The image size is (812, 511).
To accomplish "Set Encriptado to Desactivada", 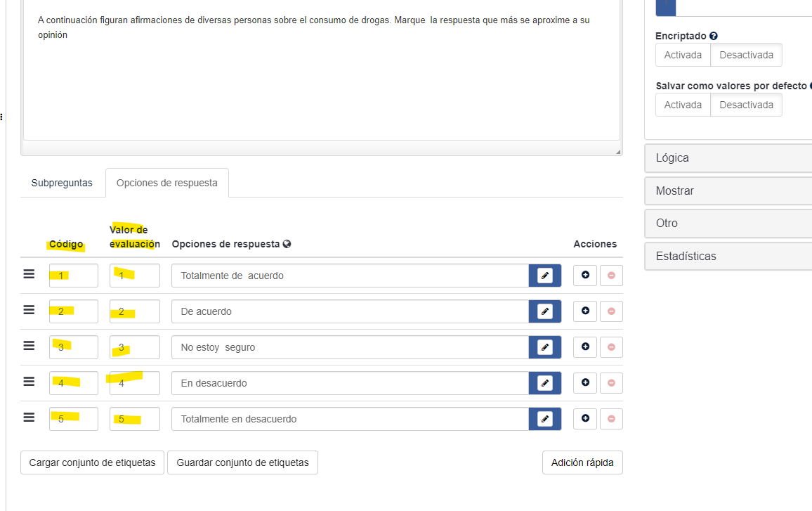I will pos(746,55).
